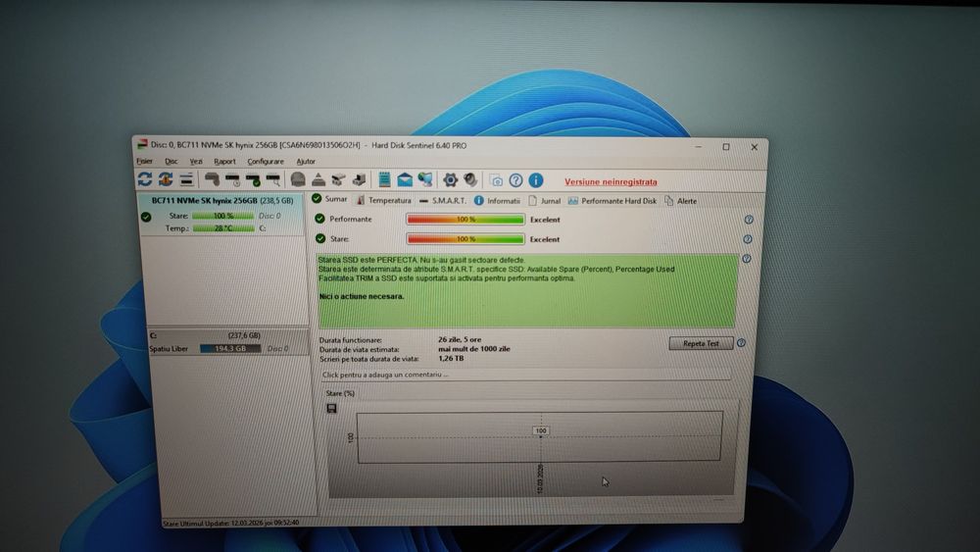Click the plain hard disk test icon

pyautogui.click(x=212, y=180)
